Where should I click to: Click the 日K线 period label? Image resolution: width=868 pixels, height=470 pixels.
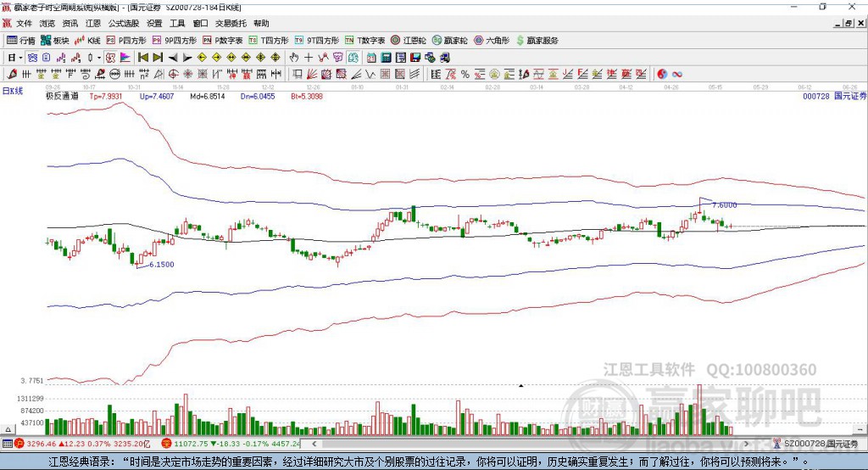13,91
